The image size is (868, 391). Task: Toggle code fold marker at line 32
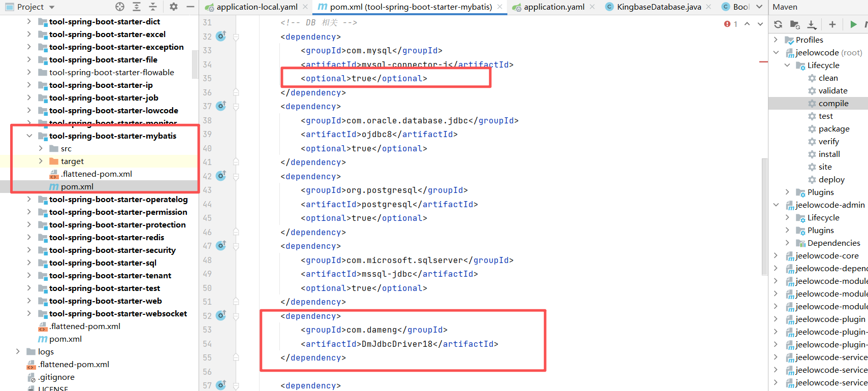point(236,37)
